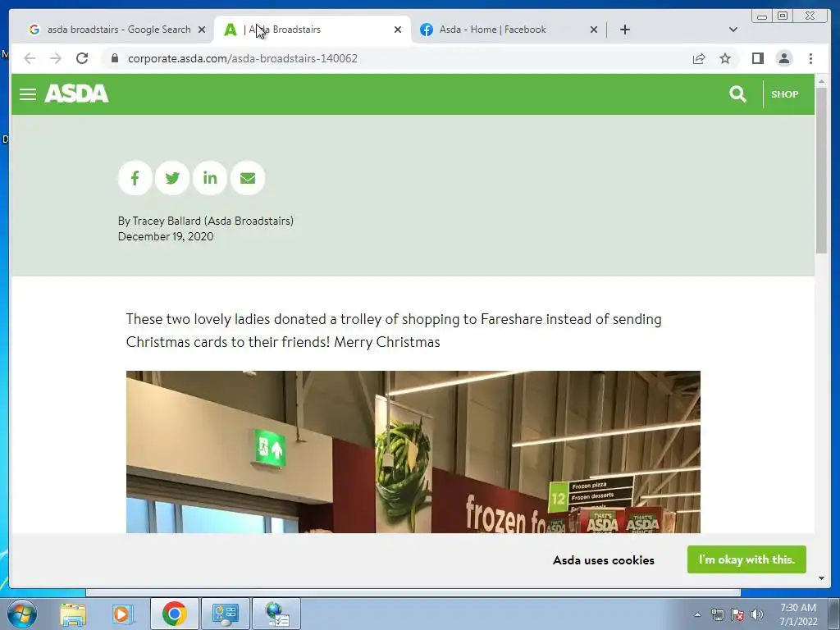Click the vertical scrollbar thumb
The height and width of the screenshot is (630, 840).
point(821,171)
